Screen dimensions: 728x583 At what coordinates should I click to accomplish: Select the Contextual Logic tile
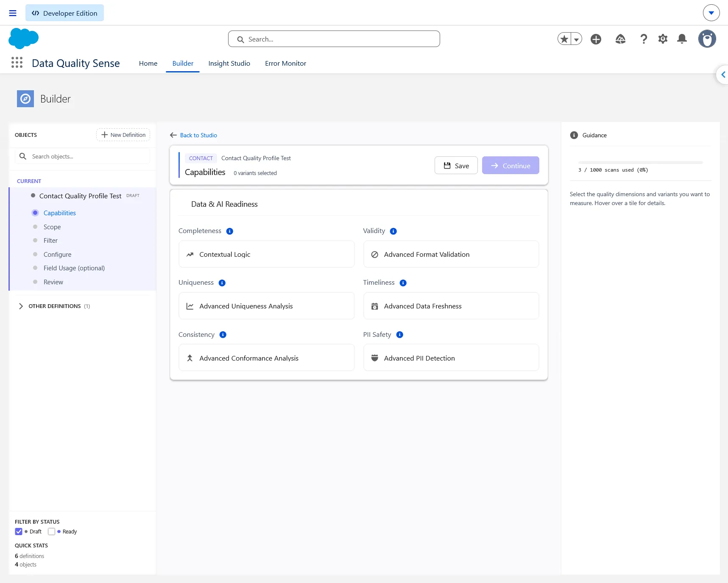tap(266, 254)
